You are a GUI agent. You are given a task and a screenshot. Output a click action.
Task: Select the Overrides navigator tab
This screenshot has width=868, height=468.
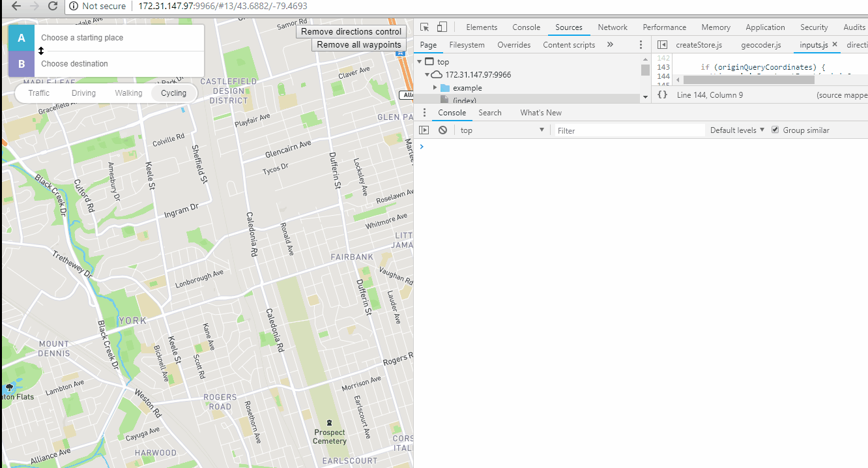click(514, 45)
